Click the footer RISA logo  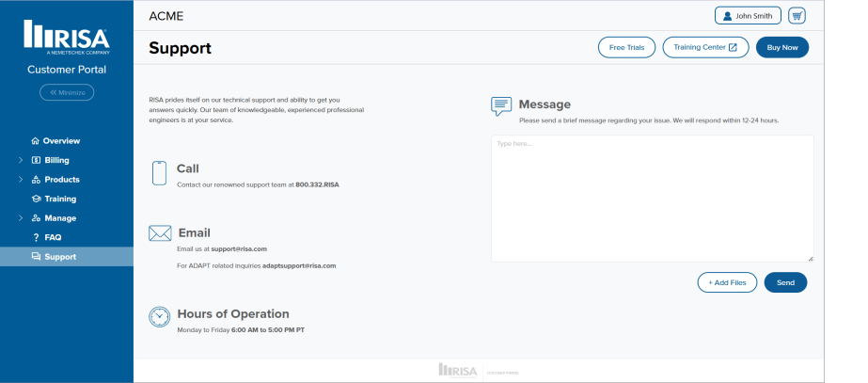(457, 370)
